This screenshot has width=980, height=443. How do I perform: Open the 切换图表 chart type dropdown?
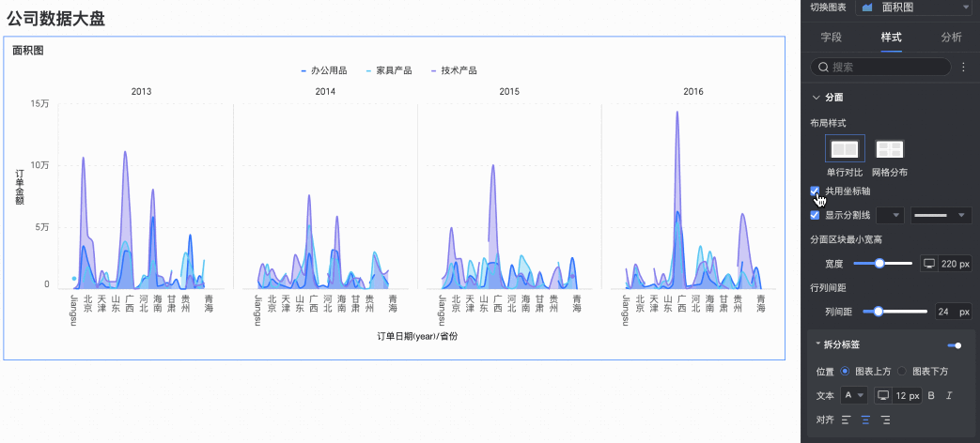(913, 8)
